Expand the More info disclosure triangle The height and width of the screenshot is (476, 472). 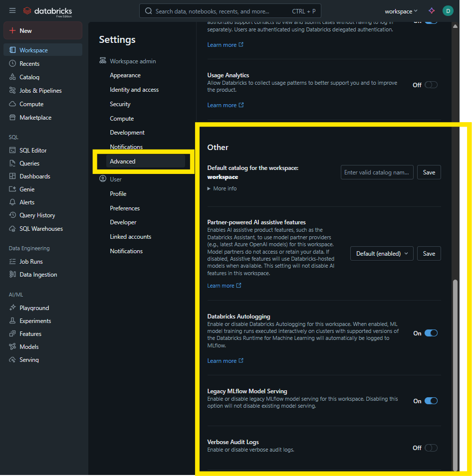tap(209, 188)
